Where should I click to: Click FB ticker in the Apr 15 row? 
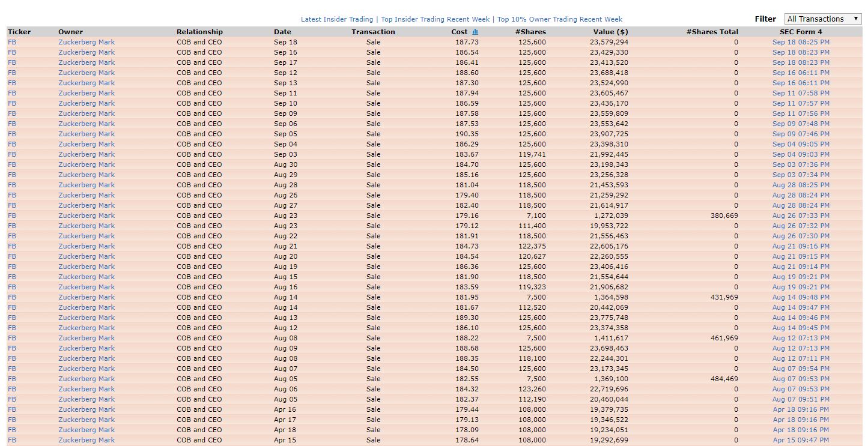tap(12, 440)
